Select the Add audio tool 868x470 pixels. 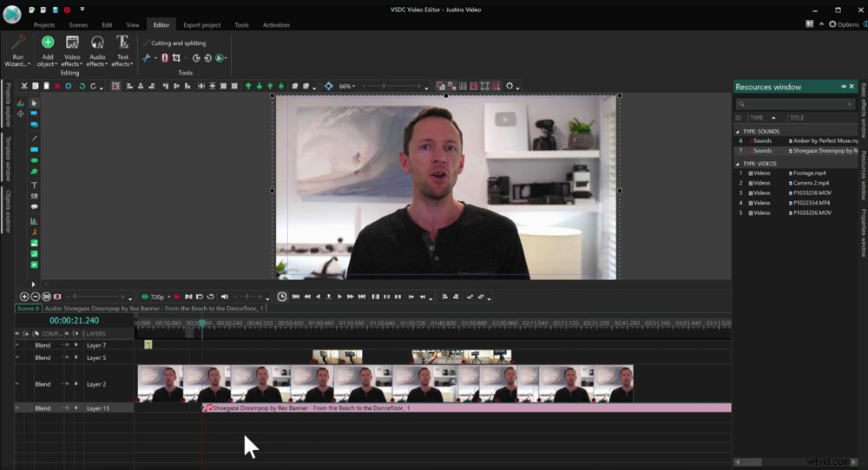(x=34, y=254)
